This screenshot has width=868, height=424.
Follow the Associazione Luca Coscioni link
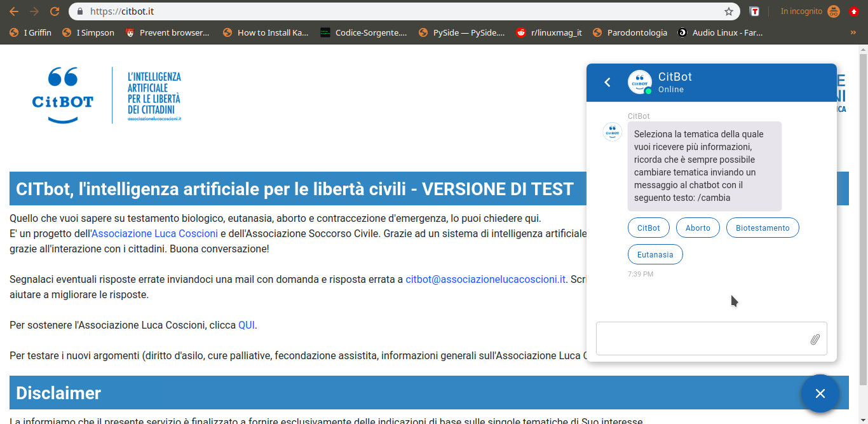click(x=154, y=233)
